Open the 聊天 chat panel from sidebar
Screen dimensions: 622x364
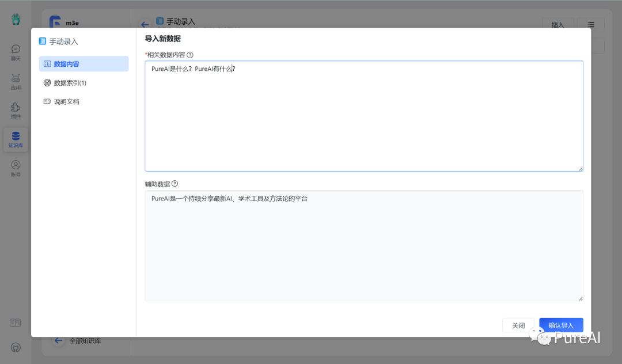pos(16,52)
